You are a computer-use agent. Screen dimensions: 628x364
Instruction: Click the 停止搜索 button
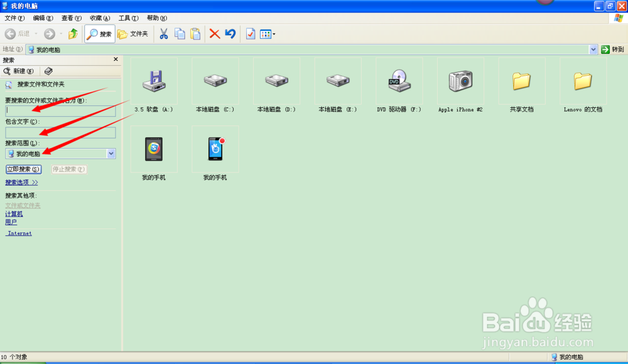[69, 169]
